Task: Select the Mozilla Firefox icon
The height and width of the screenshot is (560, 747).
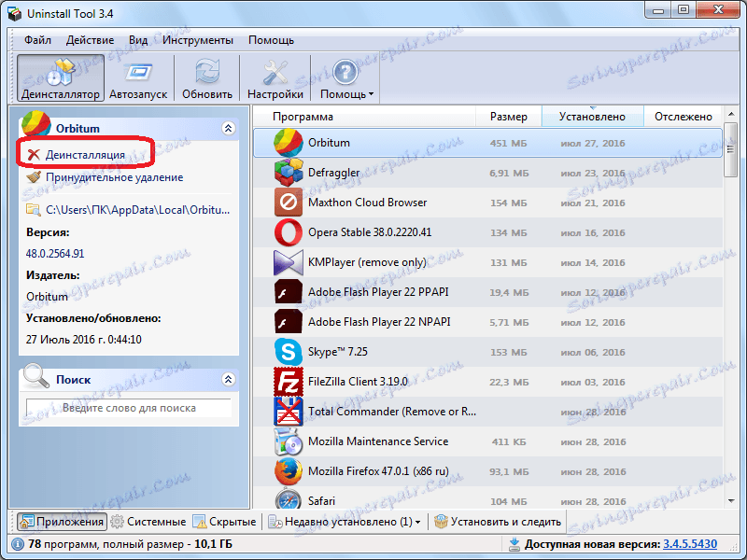Action: (288, 471)
